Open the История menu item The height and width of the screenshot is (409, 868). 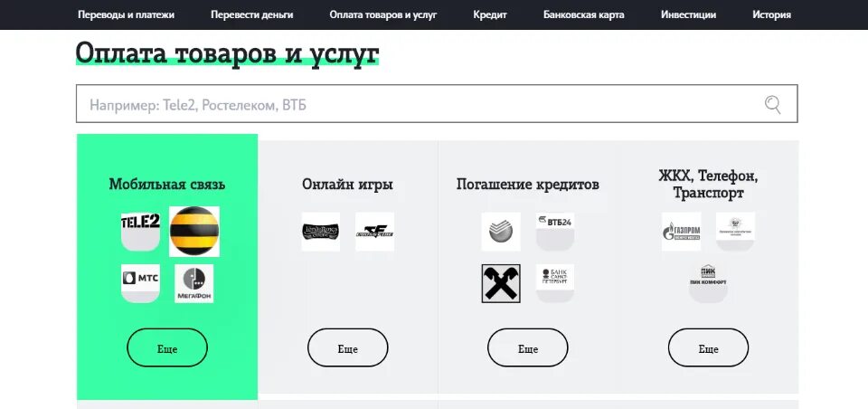click(x=771, y=15)
